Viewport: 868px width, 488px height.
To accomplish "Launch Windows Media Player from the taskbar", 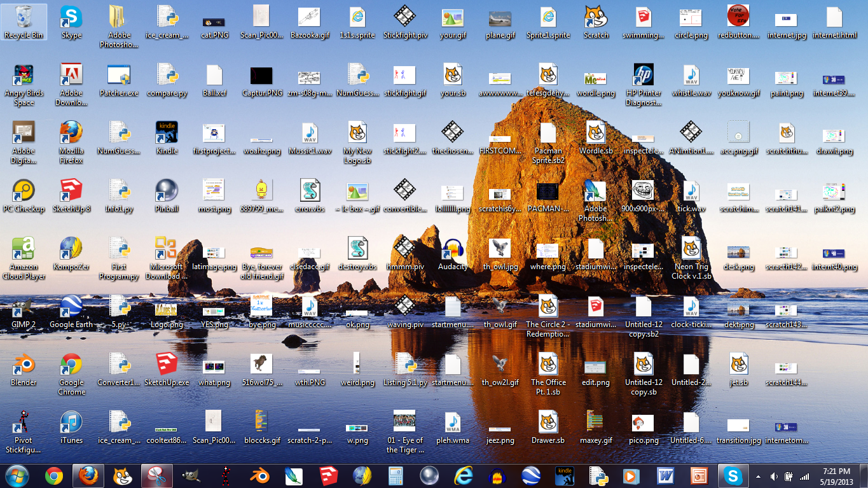I will pos(631,475).
